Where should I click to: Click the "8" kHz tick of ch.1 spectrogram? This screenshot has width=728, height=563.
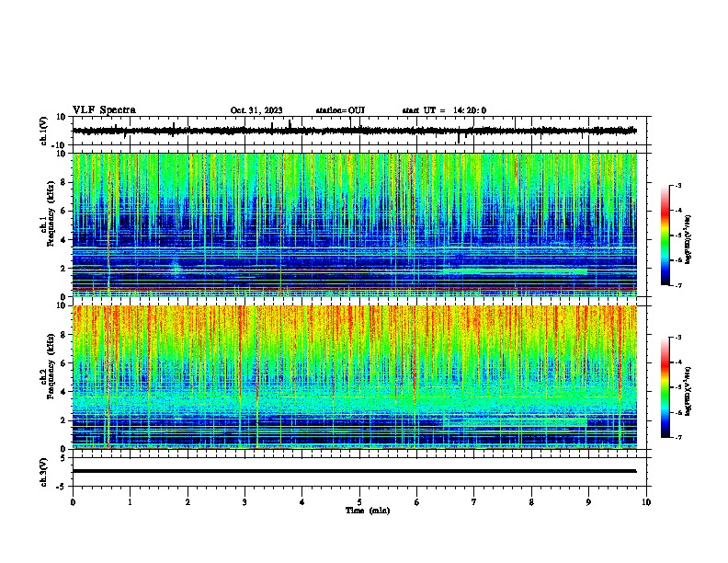click(64, 182)
